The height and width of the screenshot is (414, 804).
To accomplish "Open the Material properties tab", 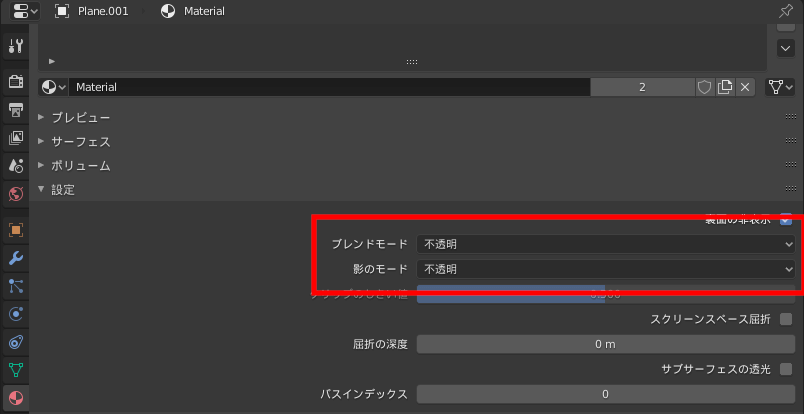I will point(15,398).
